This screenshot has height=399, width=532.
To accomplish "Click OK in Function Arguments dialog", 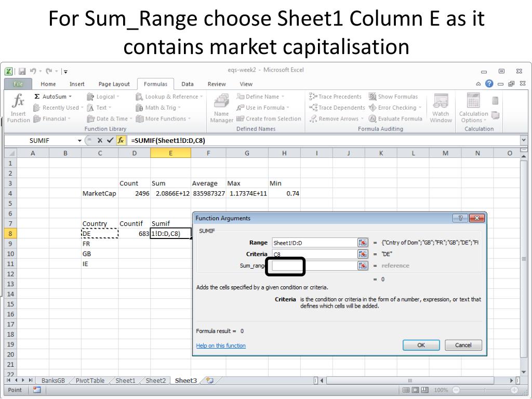I will tap(421, 345).
